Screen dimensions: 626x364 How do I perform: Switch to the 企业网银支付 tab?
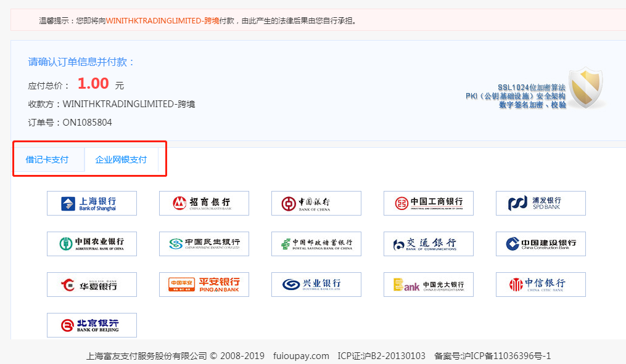click(x=121, y=160)
